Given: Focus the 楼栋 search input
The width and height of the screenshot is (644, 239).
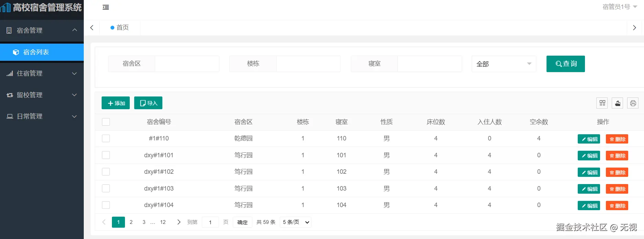Looking at the screenshot, I should (x=308, y=64).
